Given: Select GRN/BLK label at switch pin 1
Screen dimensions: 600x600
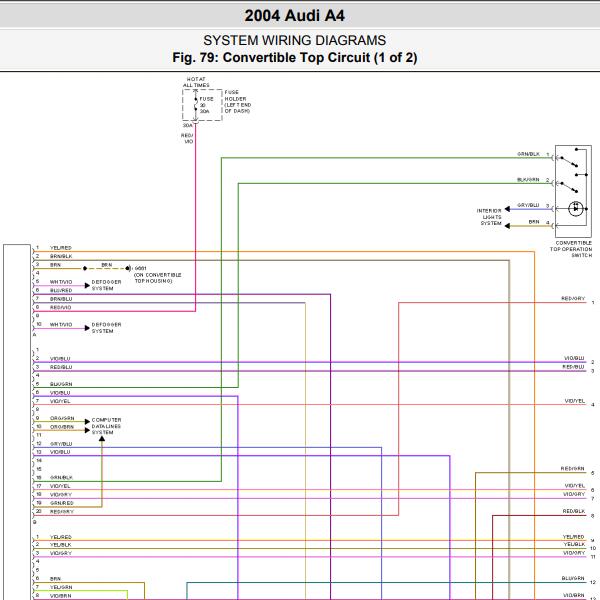Looking at the screenshot, I should 528,154.
